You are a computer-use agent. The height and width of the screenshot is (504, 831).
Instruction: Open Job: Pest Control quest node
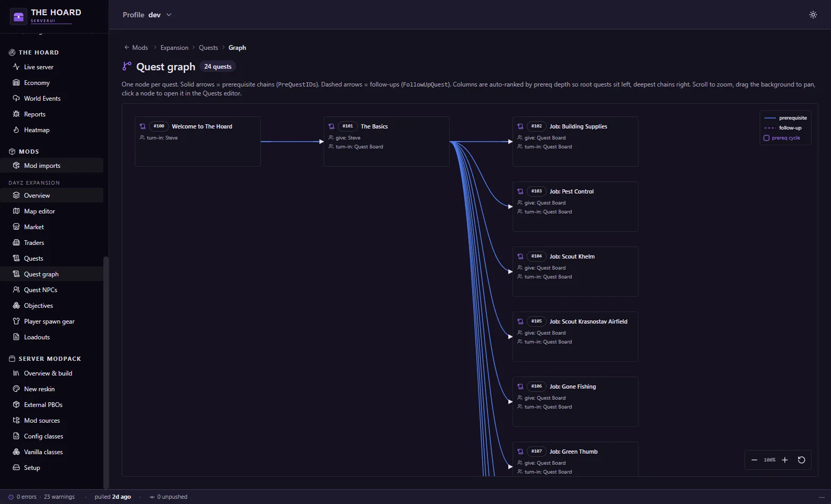coord(576,207)
